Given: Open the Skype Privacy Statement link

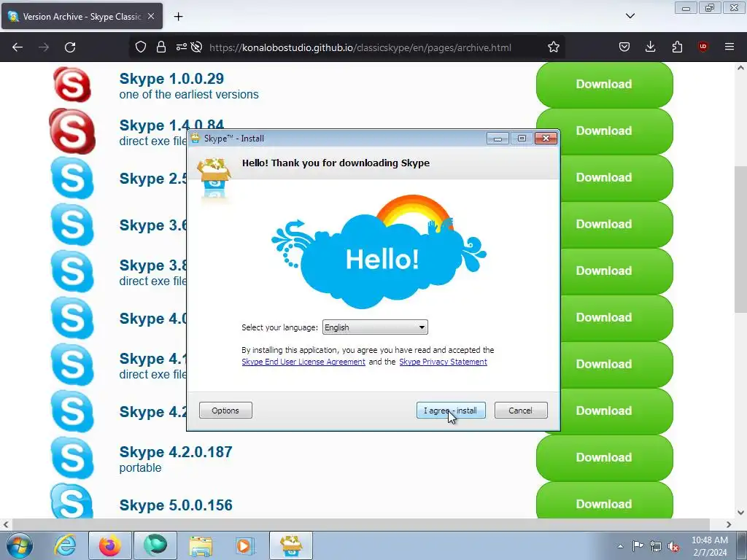Looking at the screenshot, I should (443, 362).
